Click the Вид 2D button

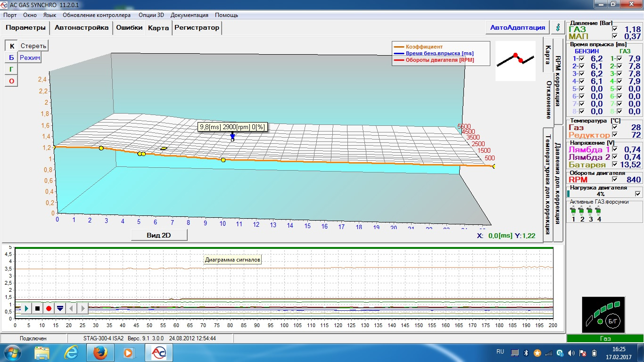pos(159,235)
